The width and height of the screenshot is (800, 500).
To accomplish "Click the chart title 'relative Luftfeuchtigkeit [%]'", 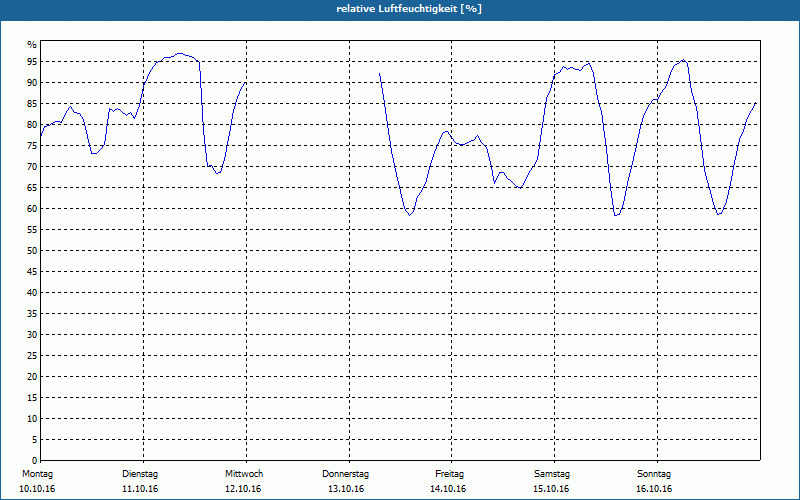I will tap(409, 9).
